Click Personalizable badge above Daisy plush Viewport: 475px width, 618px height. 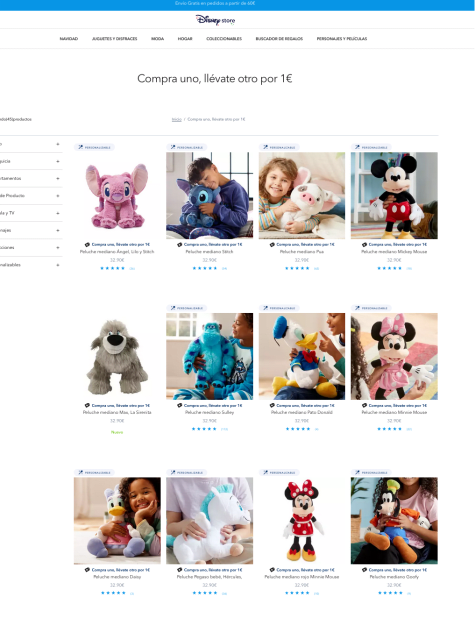point(94,473)
